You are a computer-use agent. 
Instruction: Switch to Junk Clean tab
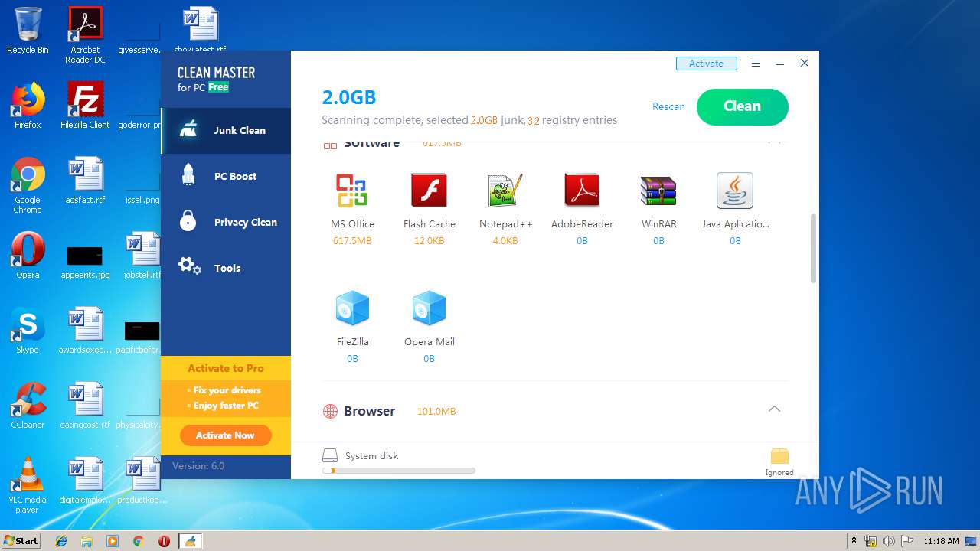226,130
